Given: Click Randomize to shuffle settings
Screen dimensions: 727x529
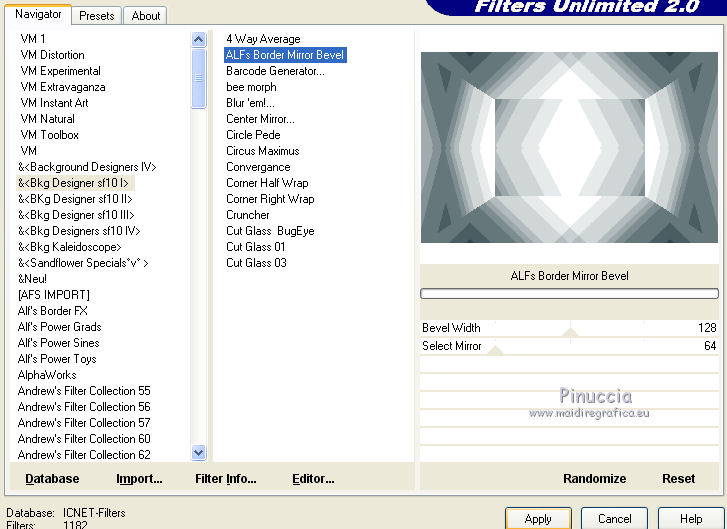Looking at the screenshot, I should 594,478.
